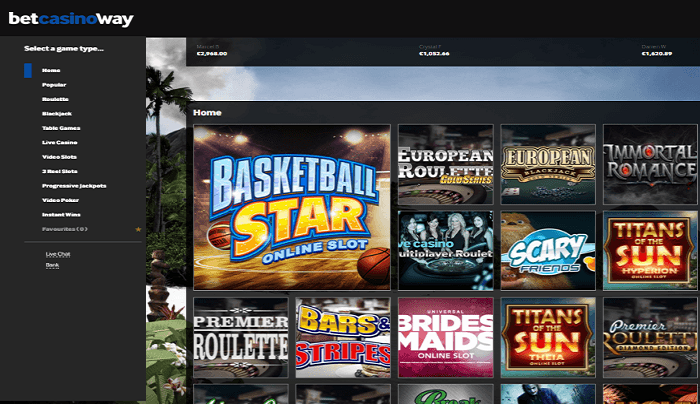Viewport: 700px width, 404px height.
Task: Launch the Premier Roulette game tile
Action: (x=241, y=337)
